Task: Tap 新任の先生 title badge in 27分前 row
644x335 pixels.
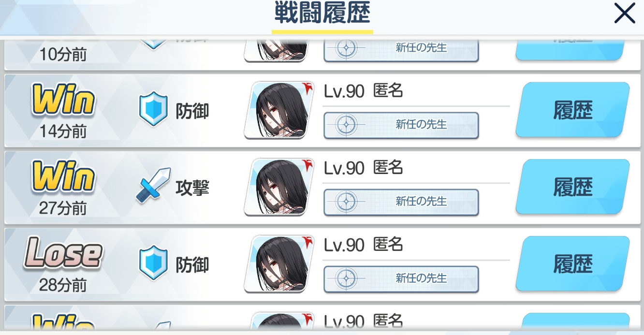Action: point(401,202)
